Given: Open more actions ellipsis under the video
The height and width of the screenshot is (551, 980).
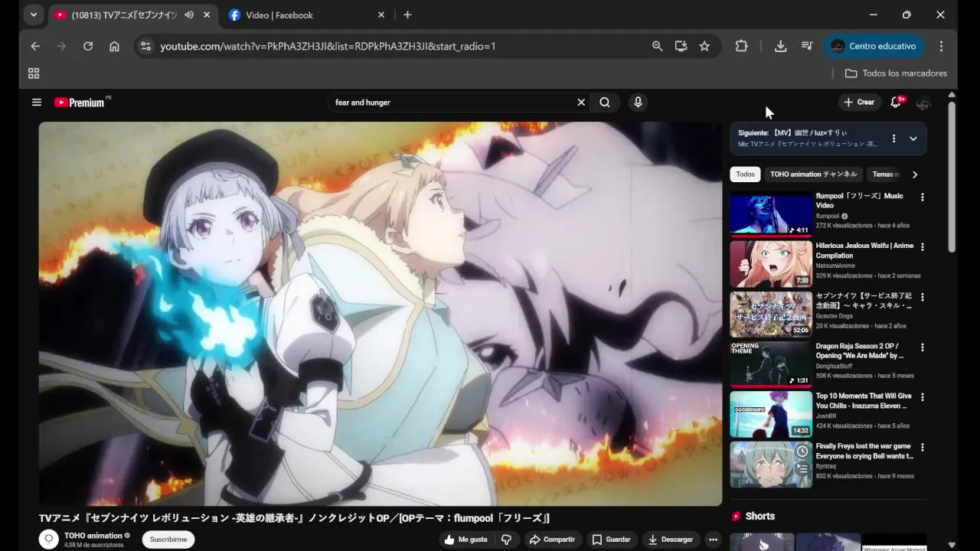Looking at the screenshot, I should [713, 540].
